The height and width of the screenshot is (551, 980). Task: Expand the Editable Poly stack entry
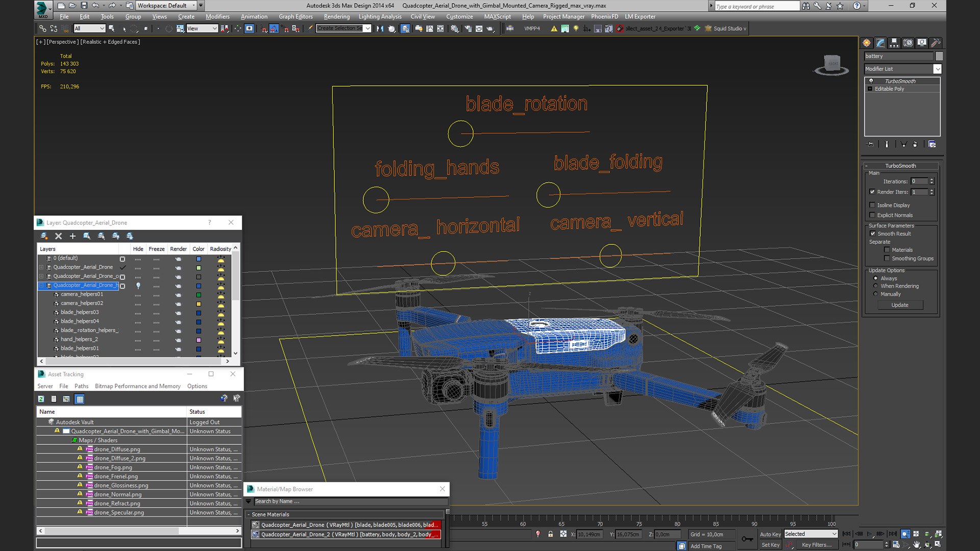870,89
